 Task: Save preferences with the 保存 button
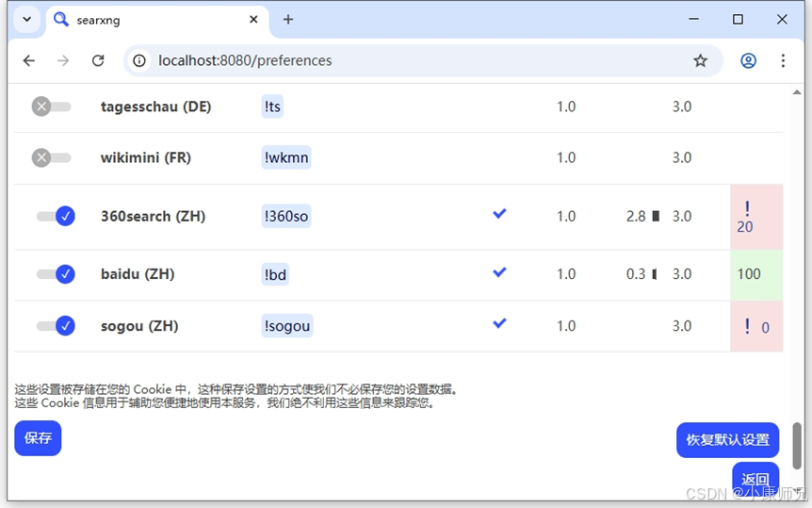click(38, 438)
